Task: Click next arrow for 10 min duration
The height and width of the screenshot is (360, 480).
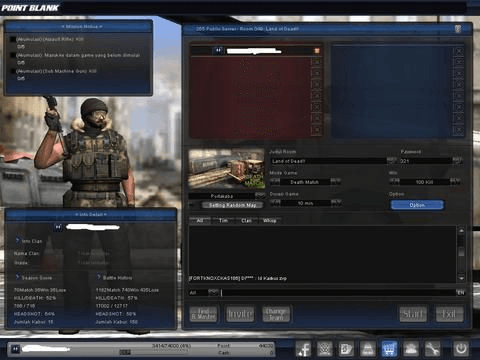Action: pyautogui.click(x=336, y=202)
